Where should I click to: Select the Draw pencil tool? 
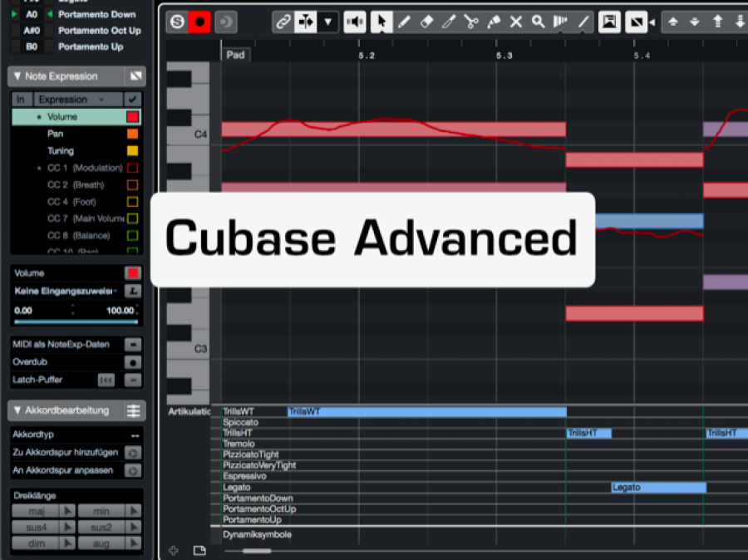[404, 22]
